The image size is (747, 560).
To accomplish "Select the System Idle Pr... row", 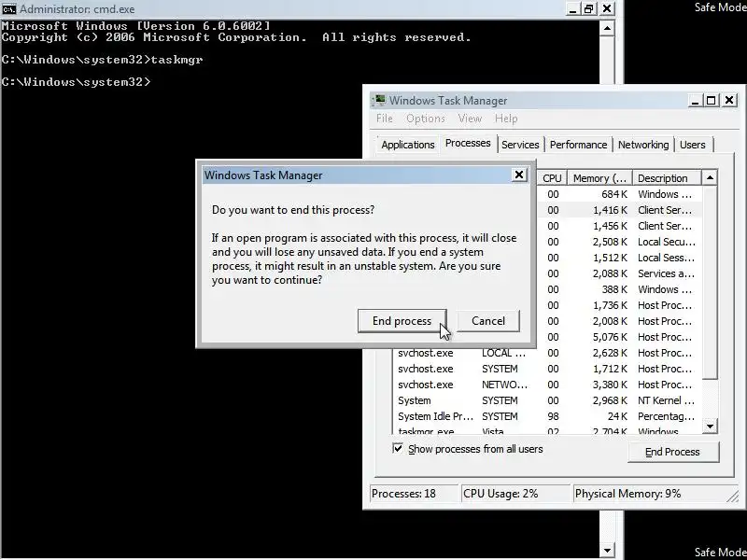I will coord(546,416).
